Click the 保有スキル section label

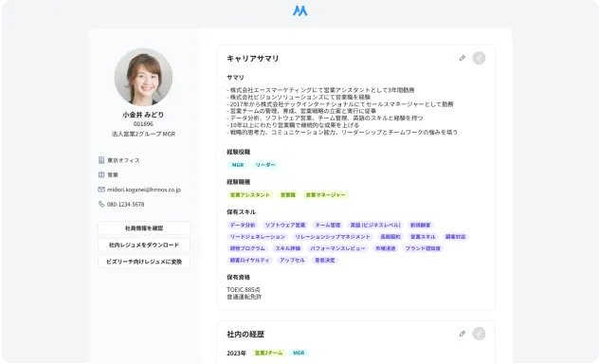pyautogui.click(x=241, y=212)
